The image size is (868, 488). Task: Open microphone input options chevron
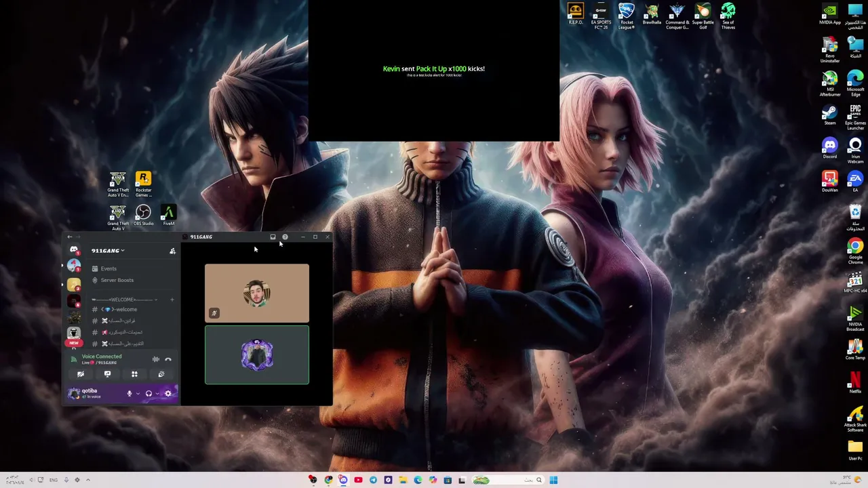coord(138,393)
